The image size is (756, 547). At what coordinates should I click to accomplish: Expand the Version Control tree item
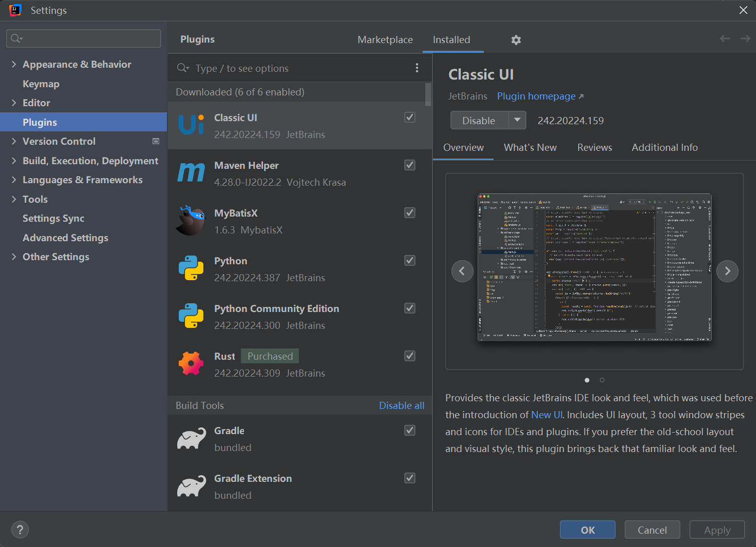14,141
